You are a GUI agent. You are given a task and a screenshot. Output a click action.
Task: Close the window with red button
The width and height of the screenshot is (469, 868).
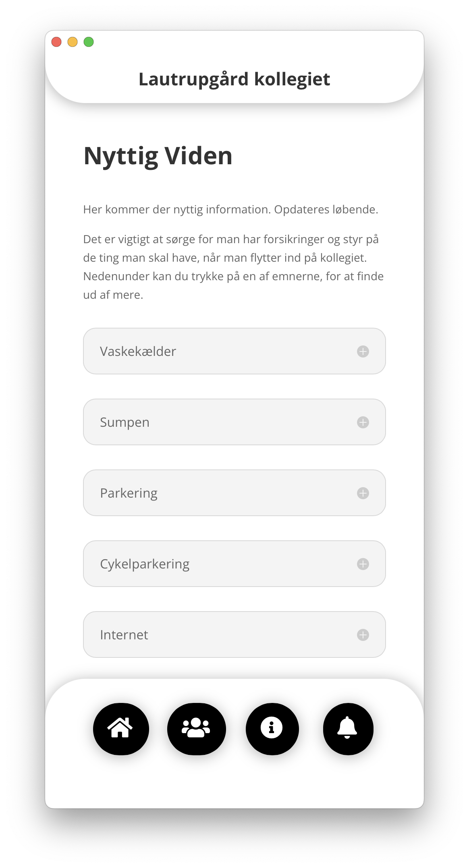(56, 42)
